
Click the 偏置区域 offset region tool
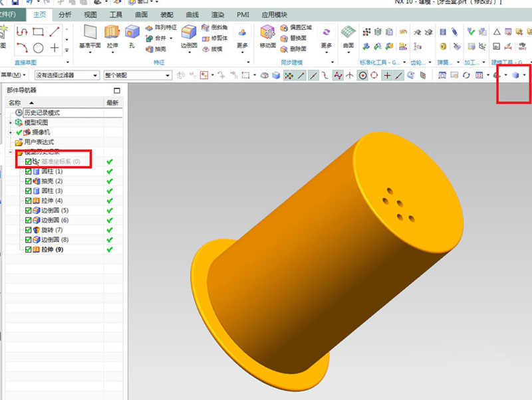coord(296,27)
